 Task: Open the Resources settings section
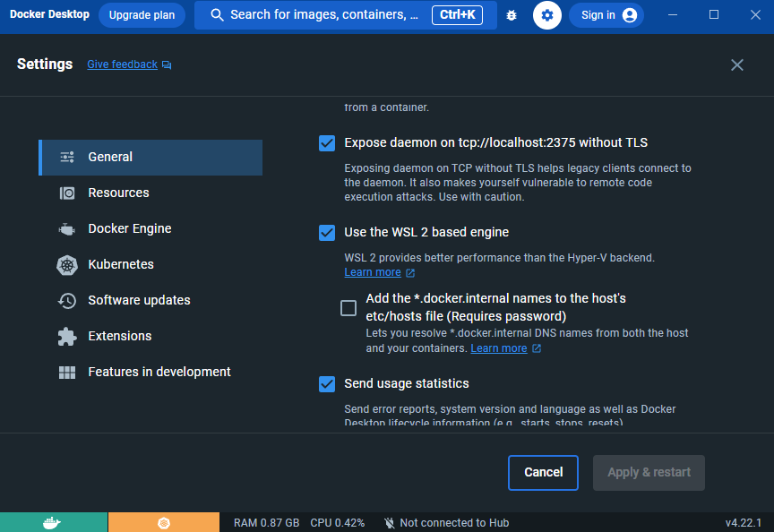click(150, 193)
